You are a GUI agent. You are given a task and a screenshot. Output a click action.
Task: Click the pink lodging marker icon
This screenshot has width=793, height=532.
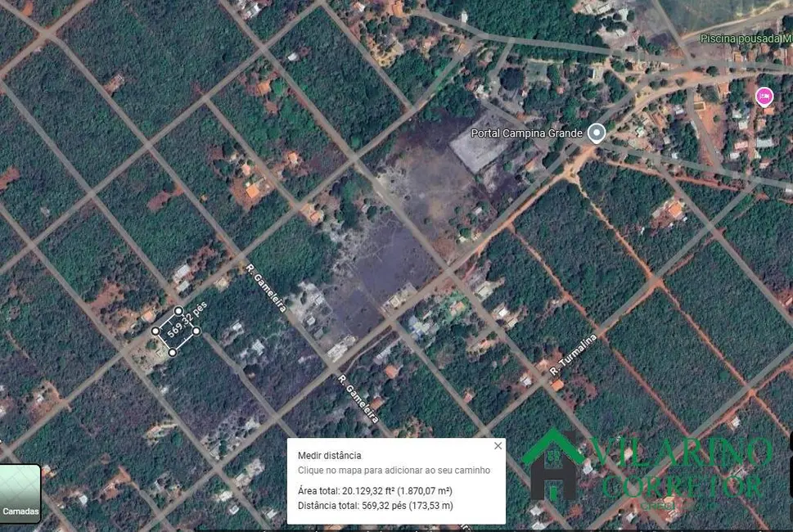[764, 97]
